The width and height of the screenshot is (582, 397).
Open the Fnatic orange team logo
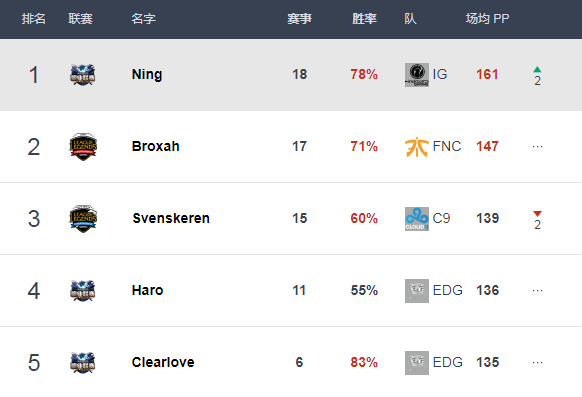coord(417,147)
